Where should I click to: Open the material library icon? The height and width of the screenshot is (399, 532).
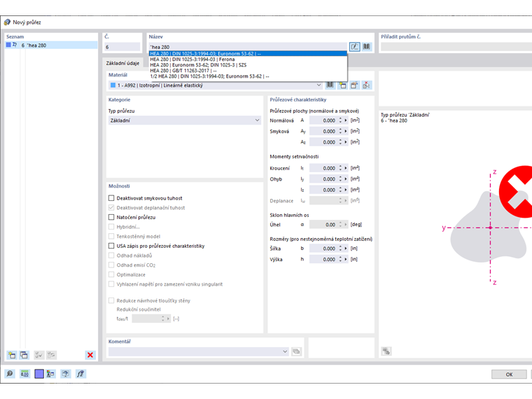[x=330, y=85]
